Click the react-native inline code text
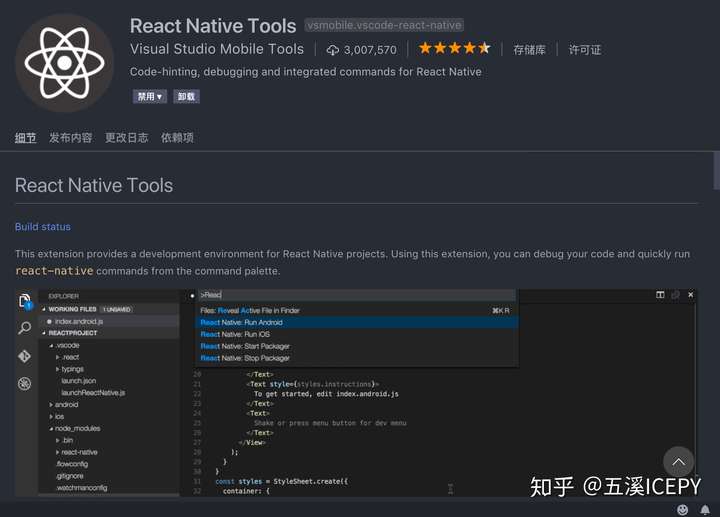The width and height of the screenshot is (720, 517). coord(54,271)
